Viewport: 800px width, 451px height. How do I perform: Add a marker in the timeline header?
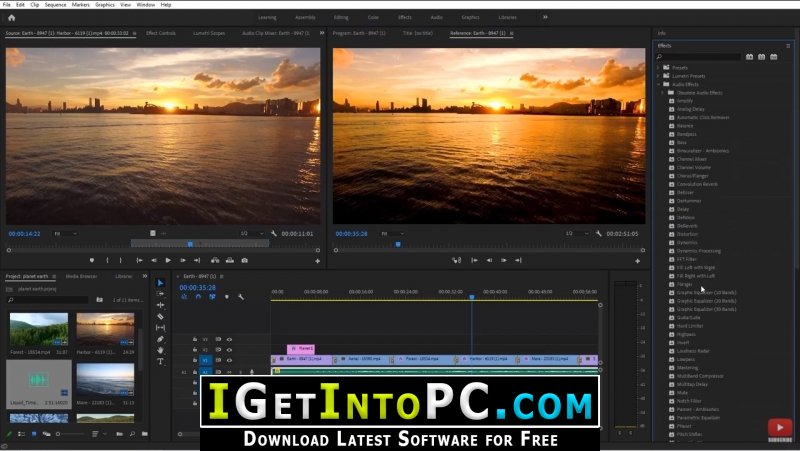click(227, 297)
